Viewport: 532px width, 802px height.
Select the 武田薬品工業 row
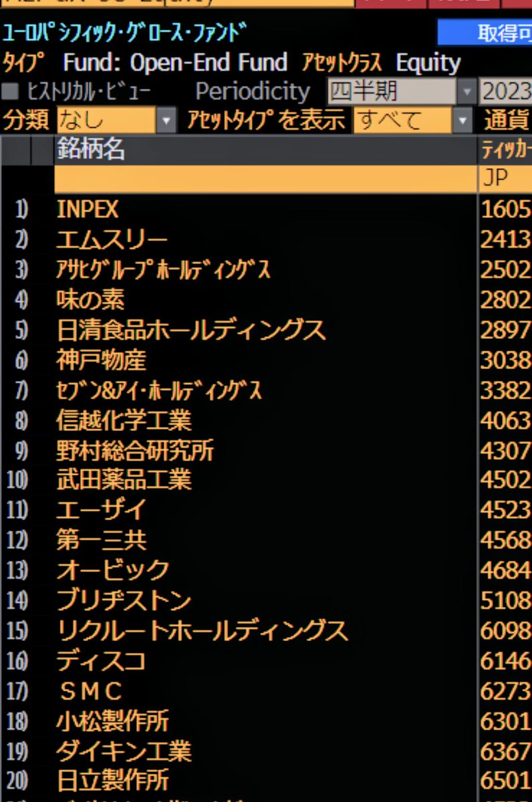click(x=266, y=481)
